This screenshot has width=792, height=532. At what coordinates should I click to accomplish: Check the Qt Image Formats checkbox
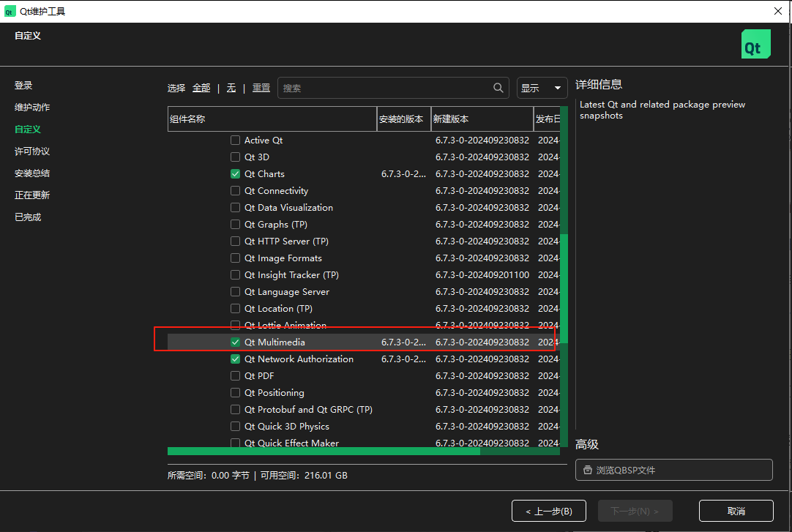(x=235, y=258)
